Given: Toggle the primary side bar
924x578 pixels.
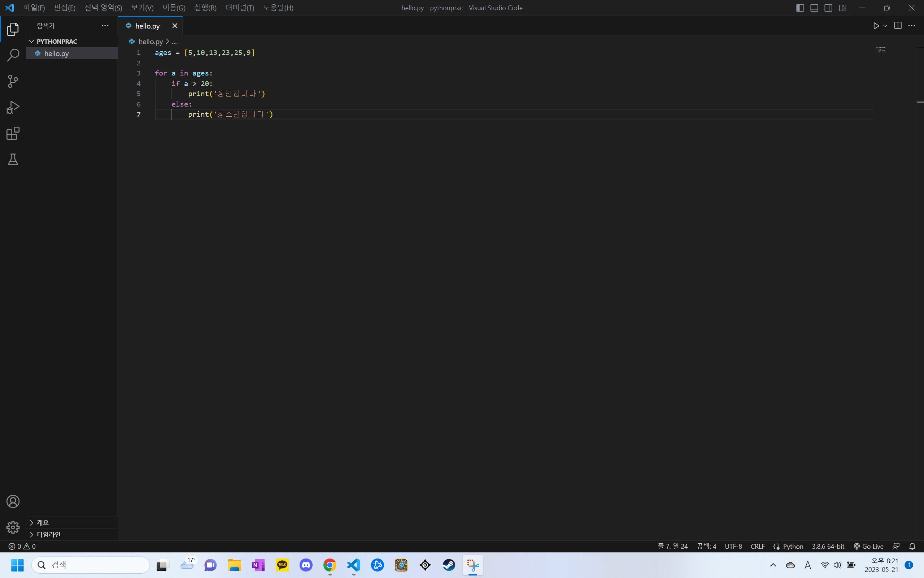Looking at the screenshot, I should [800, 8].
